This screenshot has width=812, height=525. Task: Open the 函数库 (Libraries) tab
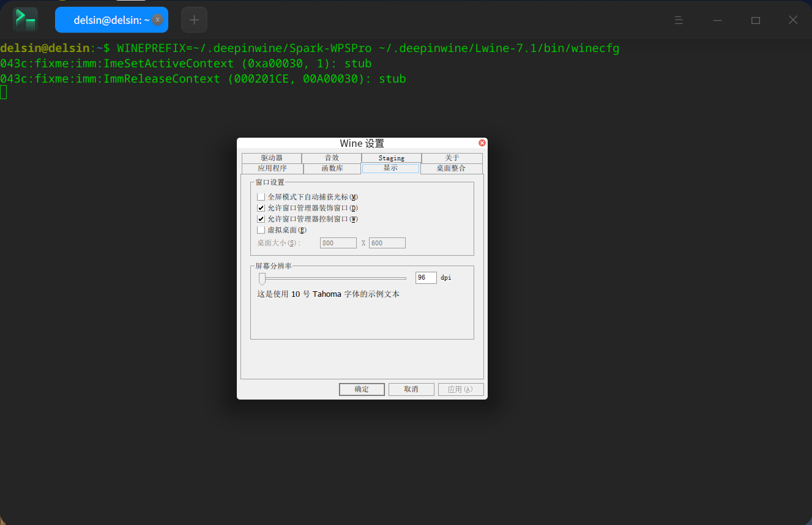(331, 168)
